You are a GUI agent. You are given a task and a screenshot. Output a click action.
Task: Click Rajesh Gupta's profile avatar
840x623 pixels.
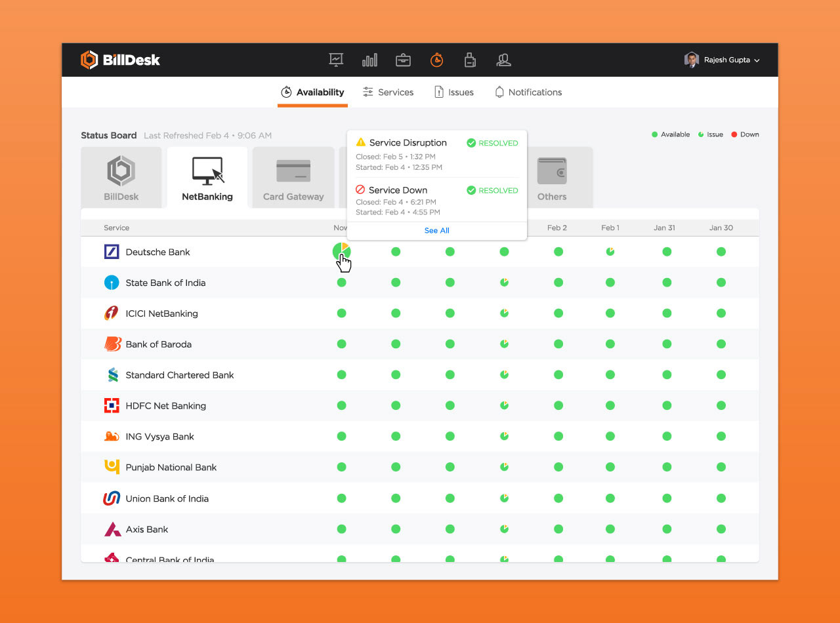pos(692,60)
